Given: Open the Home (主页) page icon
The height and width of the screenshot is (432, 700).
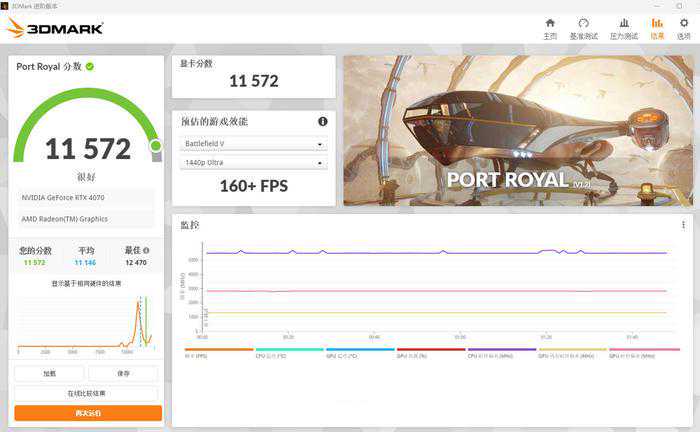Looking at the screenshot, I should coord(550,24).
